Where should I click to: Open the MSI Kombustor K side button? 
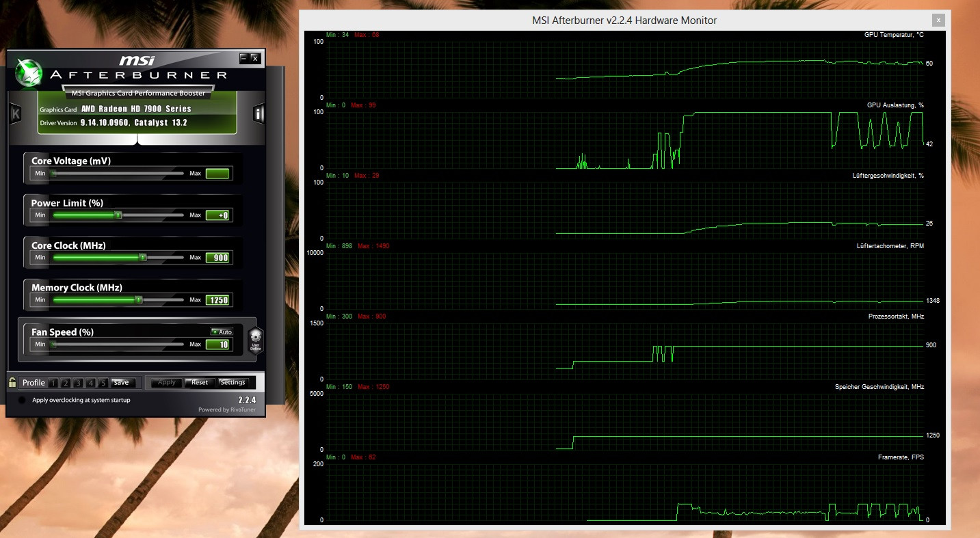pyautogui.click(x=15, y=113)
